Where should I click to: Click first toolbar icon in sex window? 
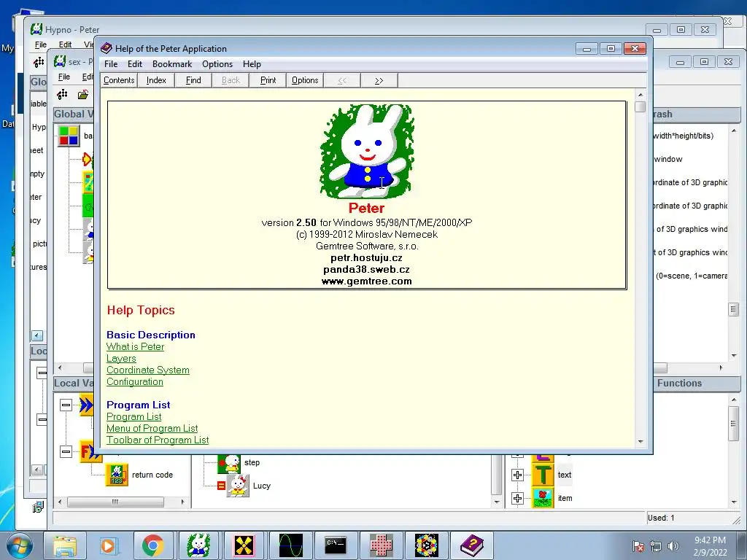(x=63, y=95)
